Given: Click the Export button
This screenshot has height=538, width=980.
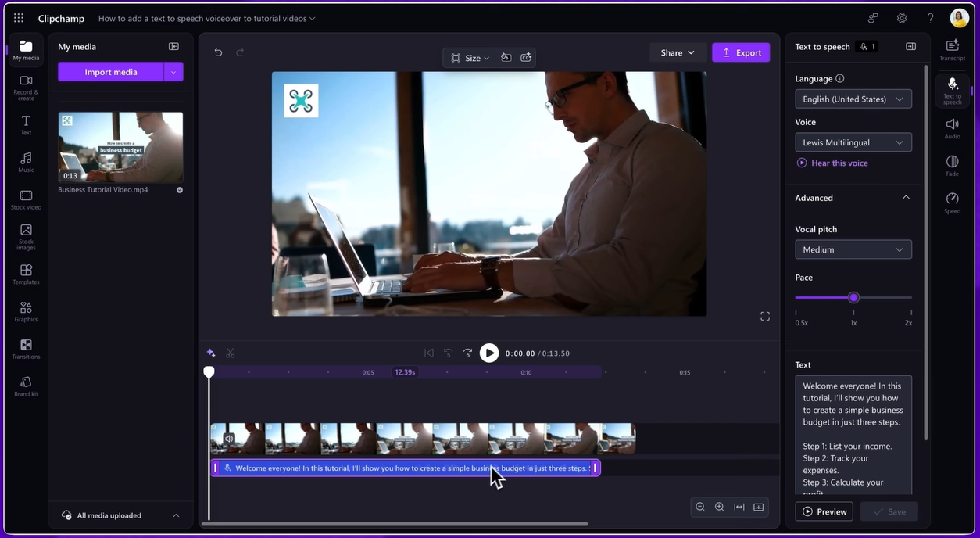Looking at the screenshot, I should [x=740, y=52].
